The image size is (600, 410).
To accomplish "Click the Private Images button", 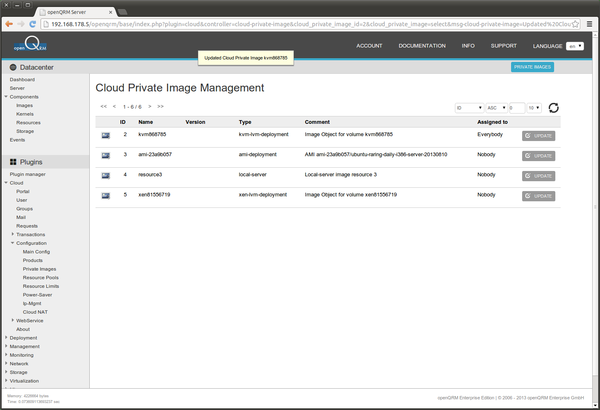I will [532, 67].
